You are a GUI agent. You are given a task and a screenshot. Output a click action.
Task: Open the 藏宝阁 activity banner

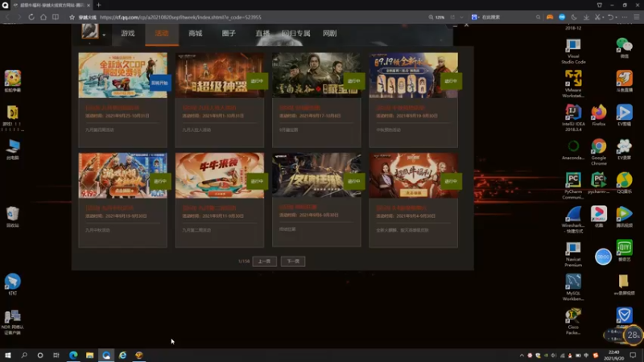tap(316, 75)
